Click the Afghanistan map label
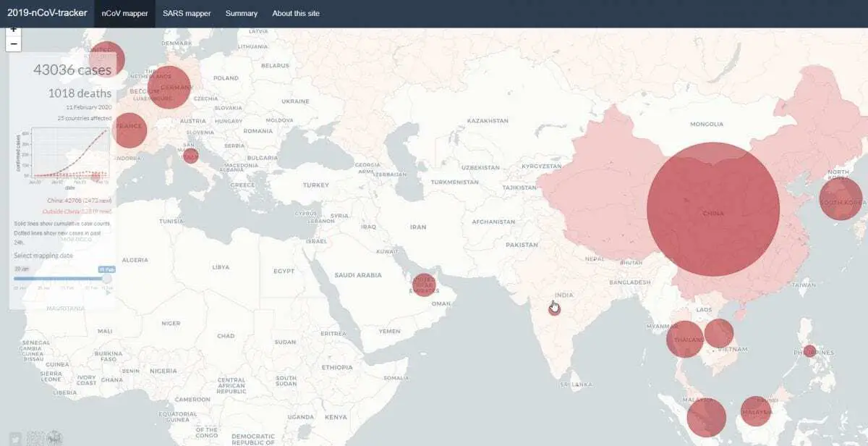Screen dimensions: 868x446 point(493,222)
